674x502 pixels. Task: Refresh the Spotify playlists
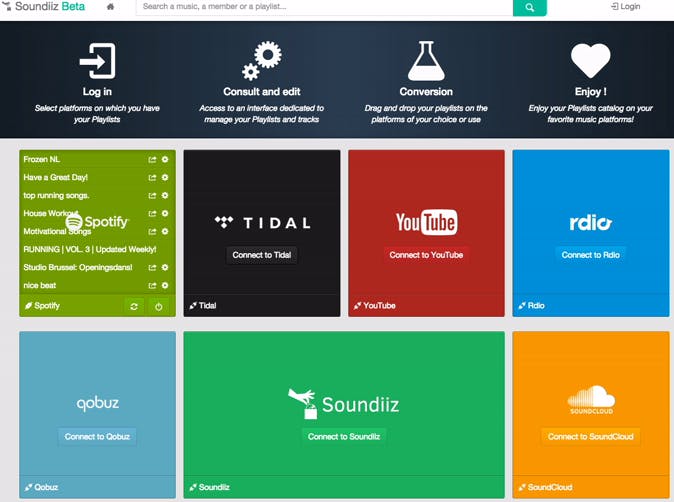[x=134, y=306]
